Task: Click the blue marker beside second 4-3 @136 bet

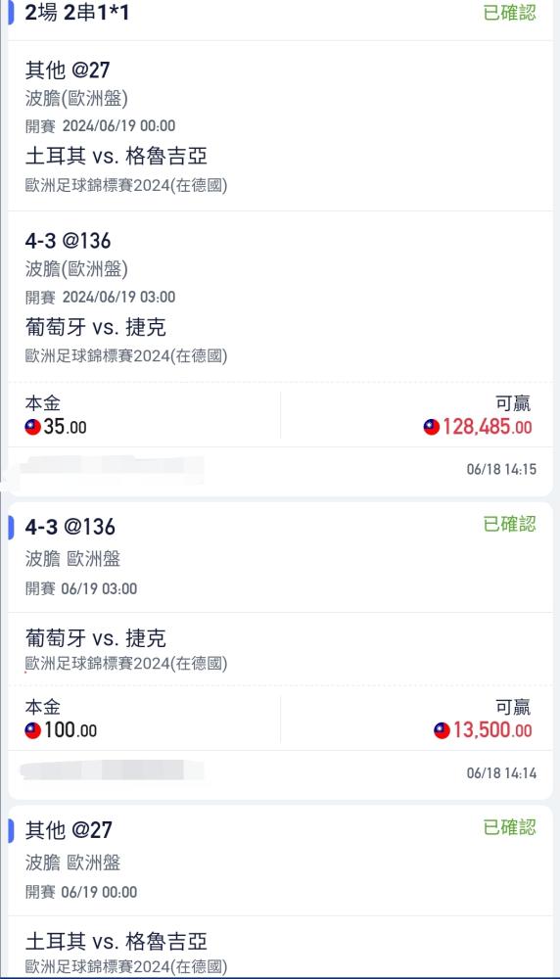Action: coord(11,528)
